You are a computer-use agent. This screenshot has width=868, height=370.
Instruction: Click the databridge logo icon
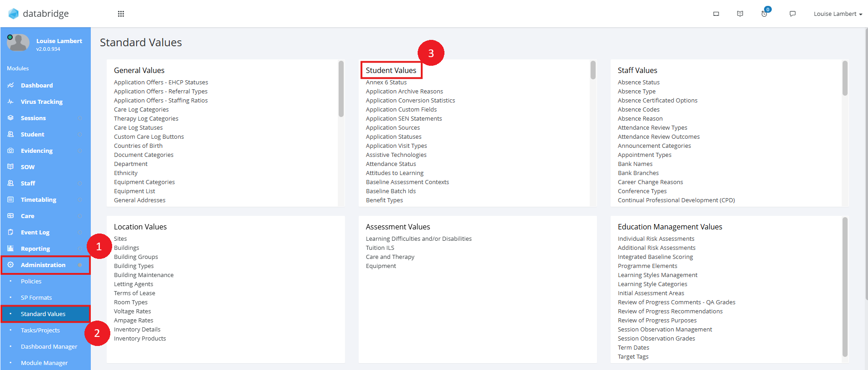click(x=14, y=14)
